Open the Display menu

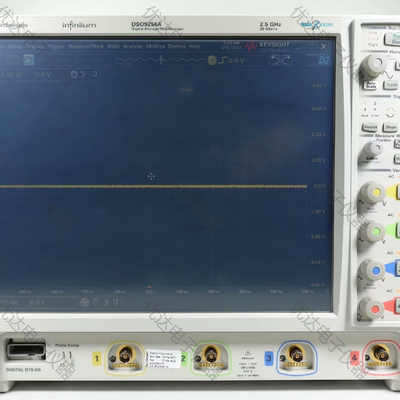tap(34, 46)
